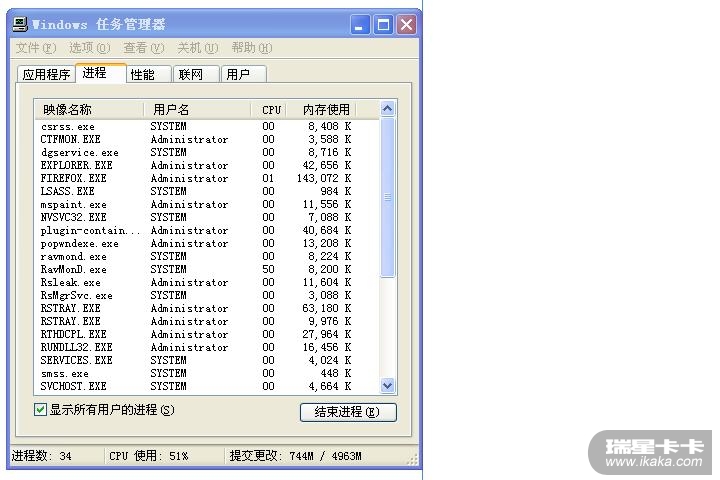
Task: Sort by 用户名 column header
Action: click(x=197, y=110)
